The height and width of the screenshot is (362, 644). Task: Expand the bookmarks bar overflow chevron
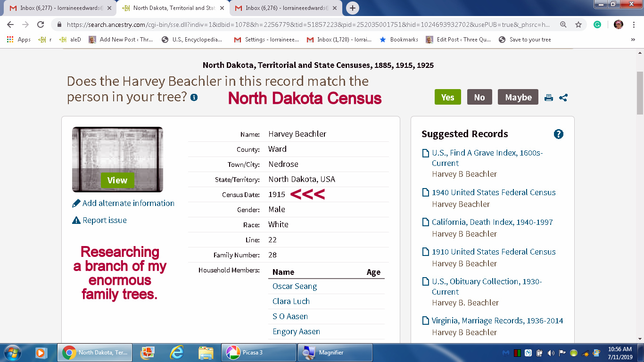pyautogui.click(x=633, y=40)
